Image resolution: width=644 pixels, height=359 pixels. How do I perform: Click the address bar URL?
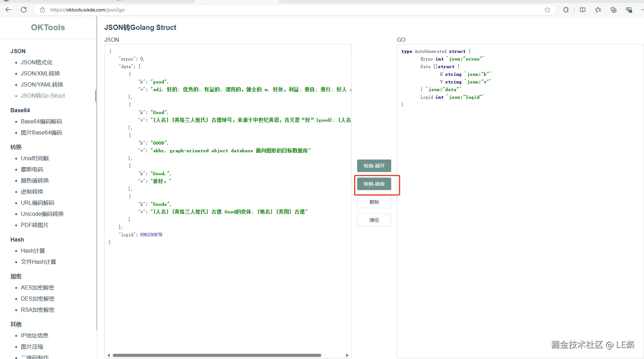(x=87, y=10)
